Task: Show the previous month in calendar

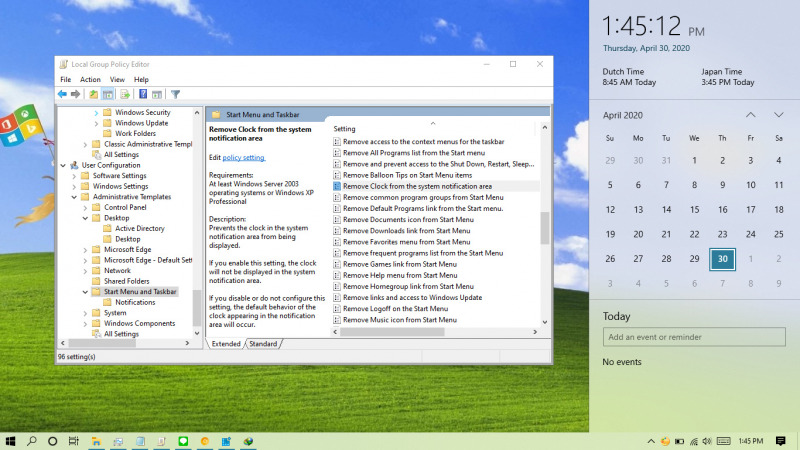Action: tap(750, 115)
